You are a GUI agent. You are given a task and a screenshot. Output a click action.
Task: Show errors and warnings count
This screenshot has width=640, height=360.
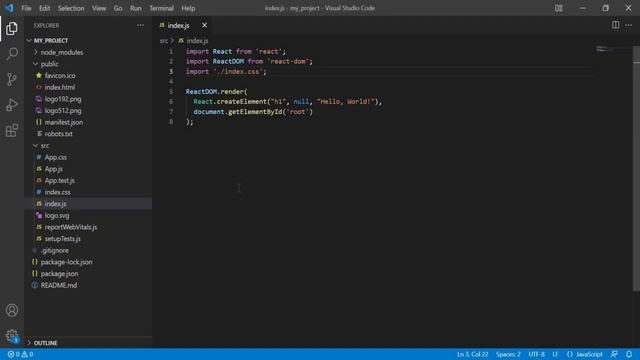point(20,354)
